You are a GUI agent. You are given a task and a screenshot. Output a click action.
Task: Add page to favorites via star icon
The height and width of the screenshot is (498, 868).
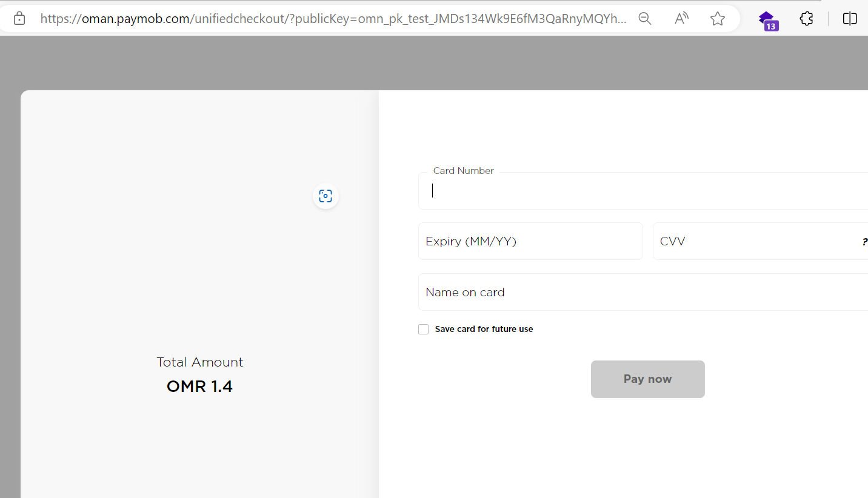(717, 18)
